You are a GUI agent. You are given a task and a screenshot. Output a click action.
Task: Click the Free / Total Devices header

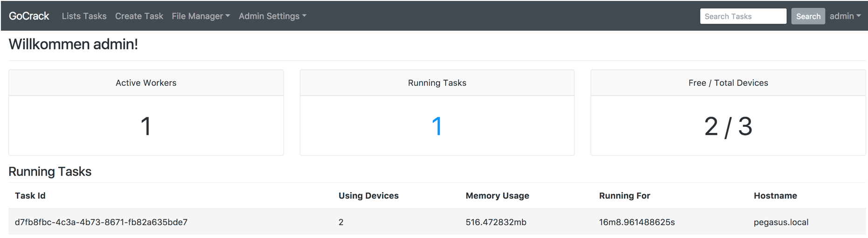tap(728, 83)
